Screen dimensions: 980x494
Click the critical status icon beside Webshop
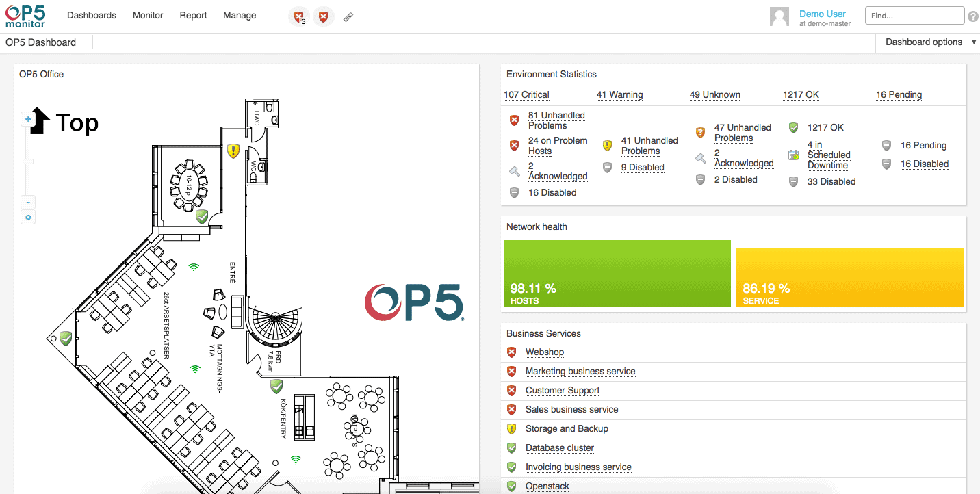pos(512,352)
